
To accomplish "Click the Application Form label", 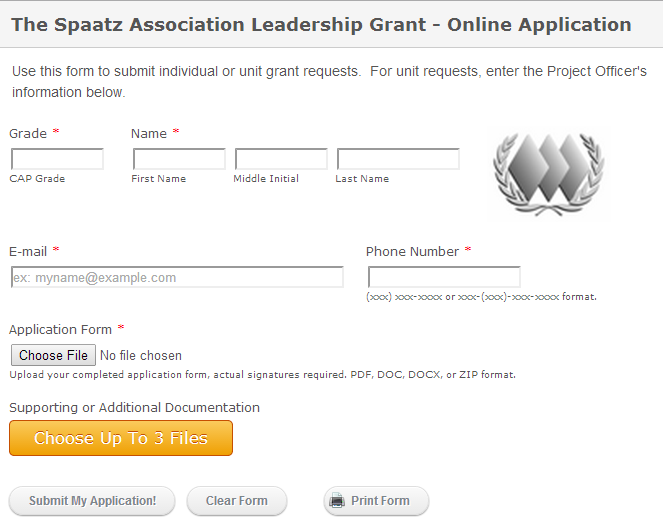I will click(60, 330).
